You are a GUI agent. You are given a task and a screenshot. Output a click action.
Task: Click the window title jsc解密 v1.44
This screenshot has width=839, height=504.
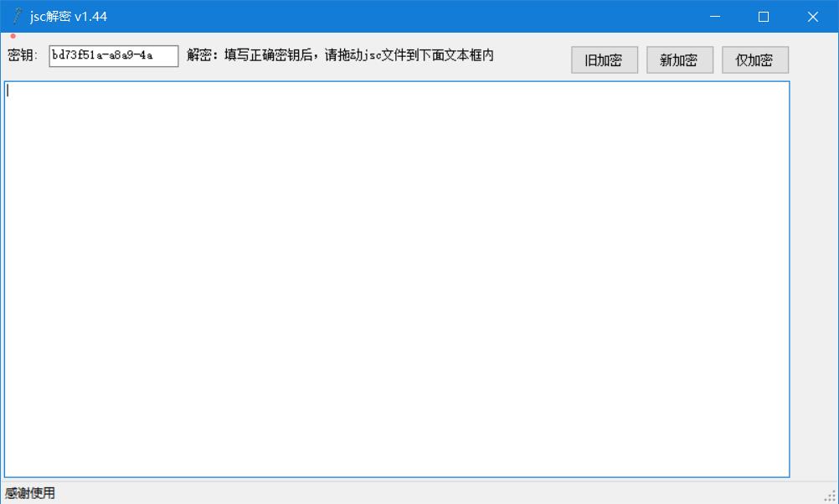[69, 17]
